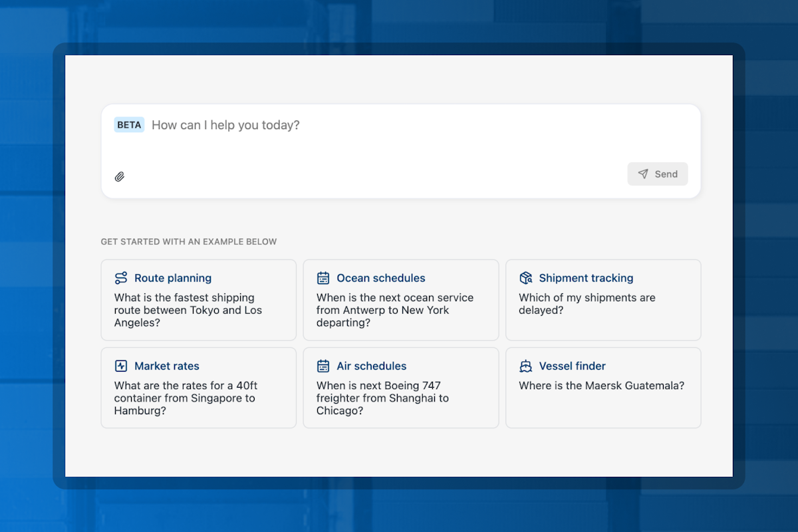Viewport: 798px width, 532px height.
Task: Click the Market rates pulse icon
Action: [121, 366]
